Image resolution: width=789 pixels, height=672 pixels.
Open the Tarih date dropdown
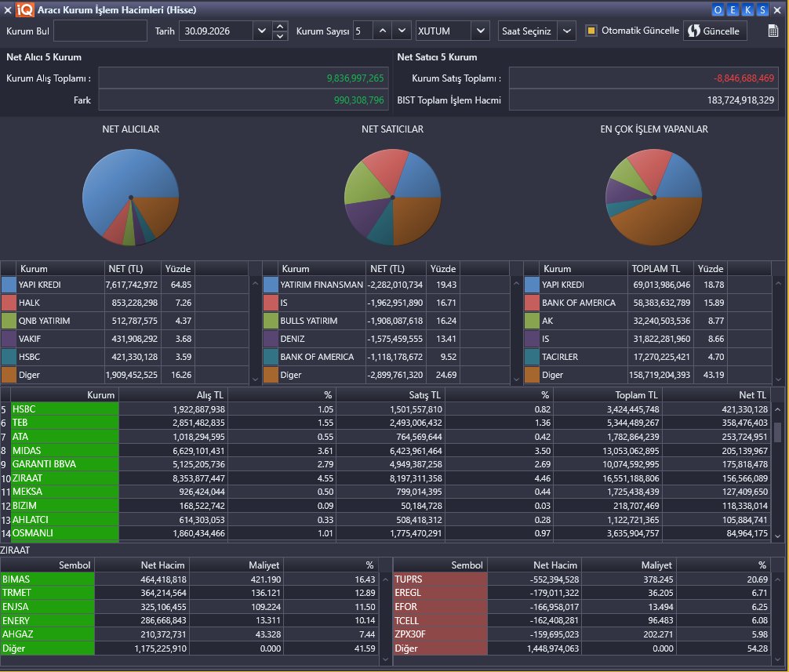tap(262, 31)
